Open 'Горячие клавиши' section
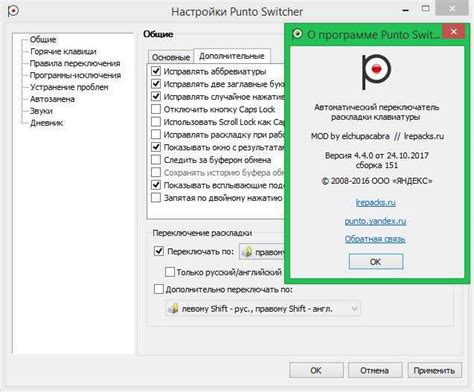This screenshot has height=392, width=474. pos(63,51)
